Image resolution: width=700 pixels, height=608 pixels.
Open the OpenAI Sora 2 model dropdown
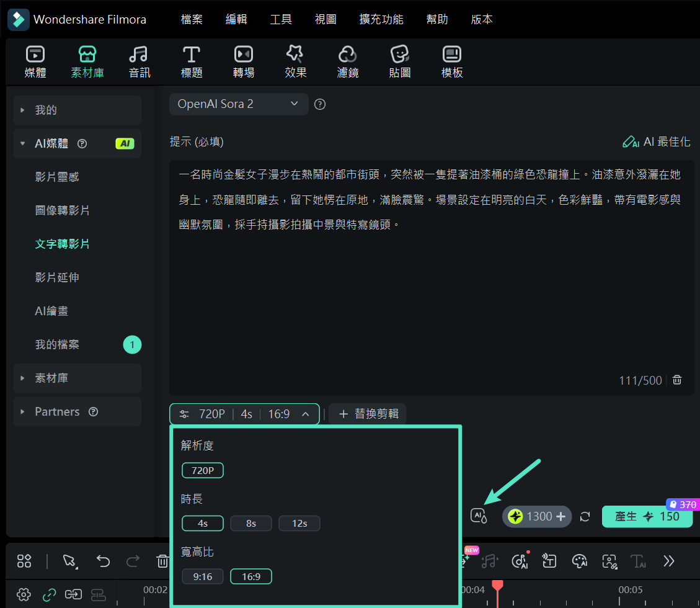point(238,104)
